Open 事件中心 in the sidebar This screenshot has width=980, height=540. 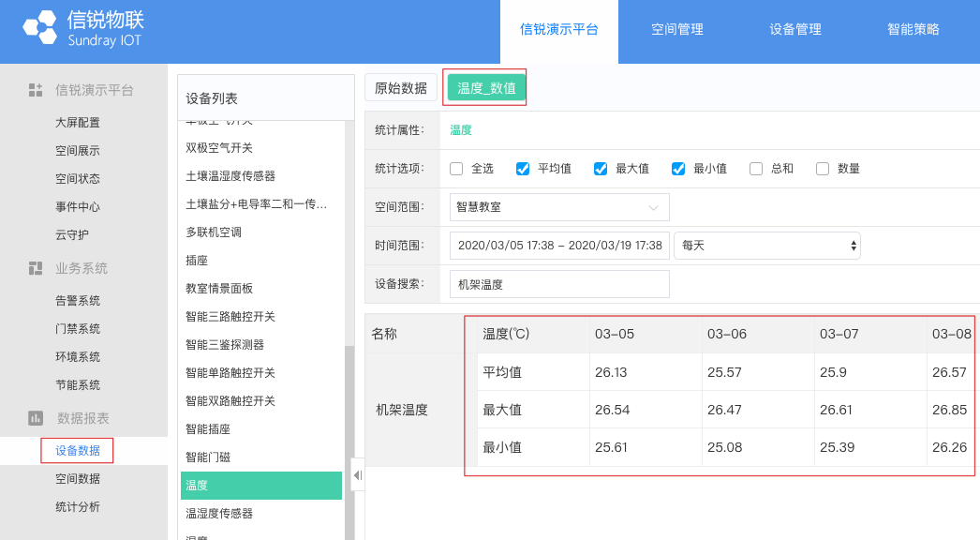click(78, 207)
